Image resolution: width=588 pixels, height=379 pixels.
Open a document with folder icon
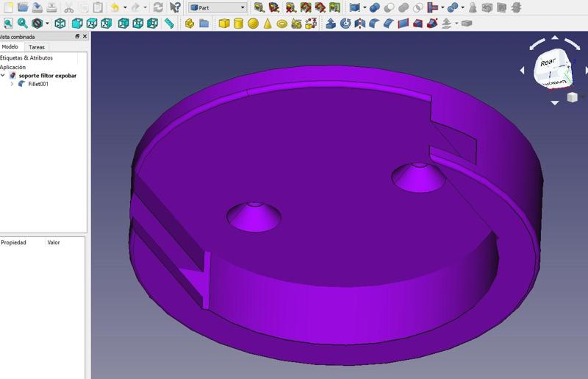(x=23, y=7)
